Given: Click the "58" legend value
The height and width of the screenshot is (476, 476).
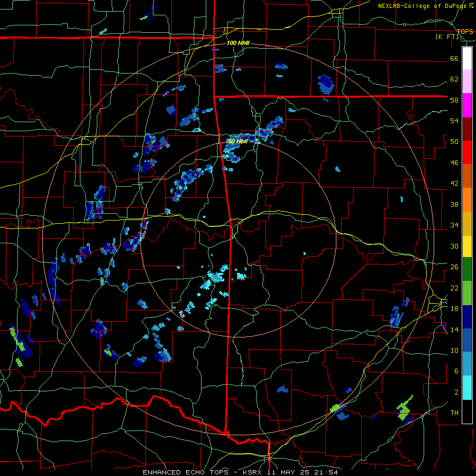Looking at the screenshot, I should click(x=454, y=100).
